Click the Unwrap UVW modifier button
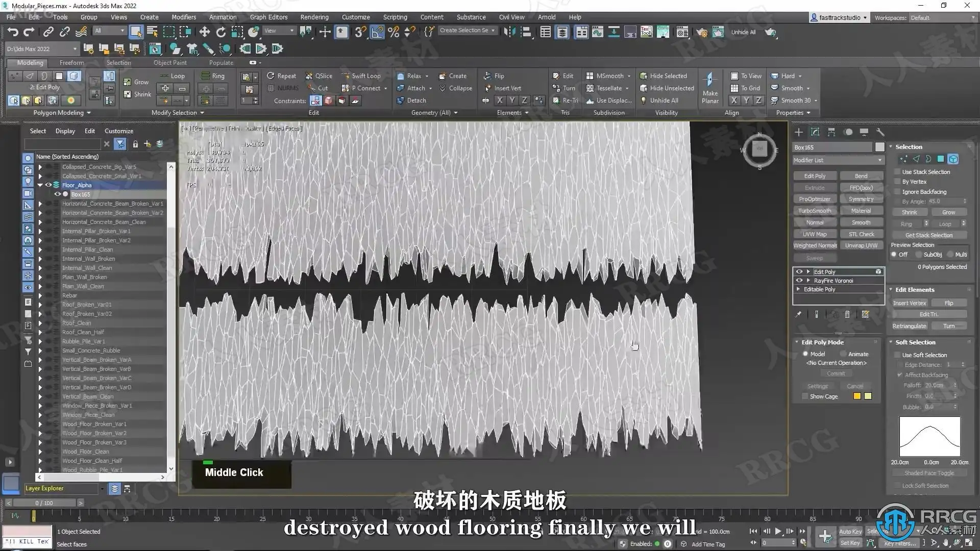This screenshot has height=551, width=980. click(x=861, y=245)
